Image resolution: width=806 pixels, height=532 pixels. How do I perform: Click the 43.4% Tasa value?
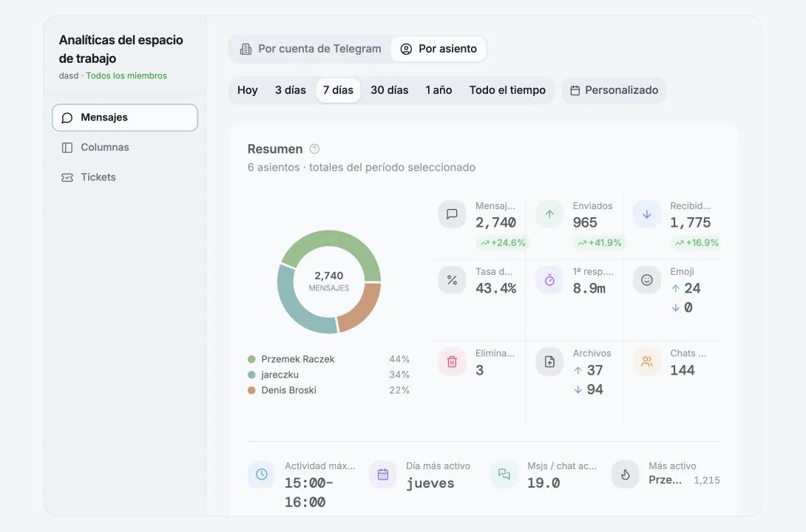tap(495, 288)
